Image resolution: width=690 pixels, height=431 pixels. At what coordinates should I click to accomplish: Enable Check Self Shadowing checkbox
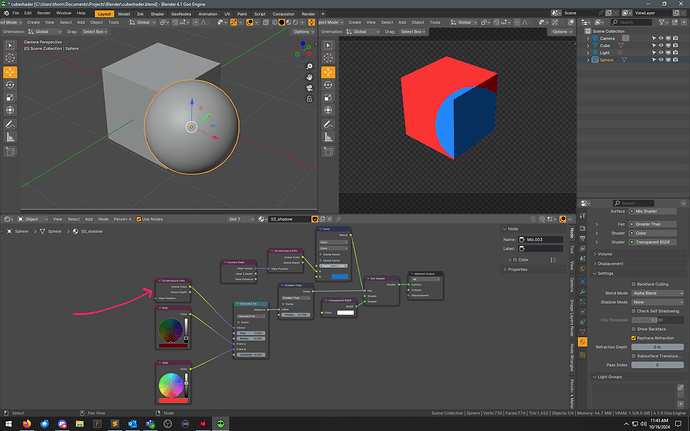634,311
